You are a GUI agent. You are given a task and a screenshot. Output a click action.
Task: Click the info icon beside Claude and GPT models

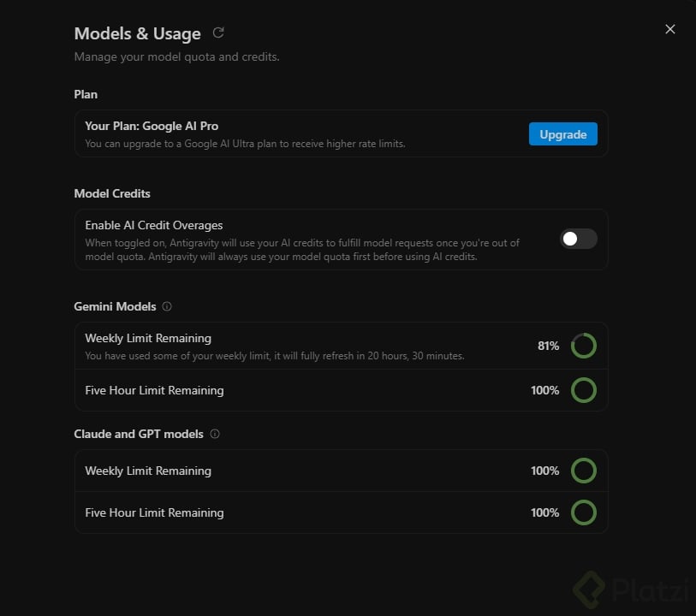(215, 434)
